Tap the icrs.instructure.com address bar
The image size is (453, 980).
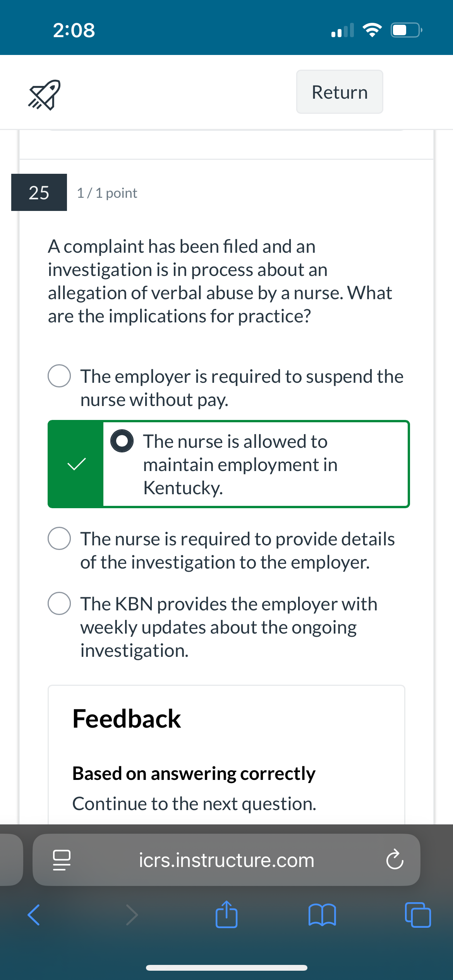click(226, 860)
